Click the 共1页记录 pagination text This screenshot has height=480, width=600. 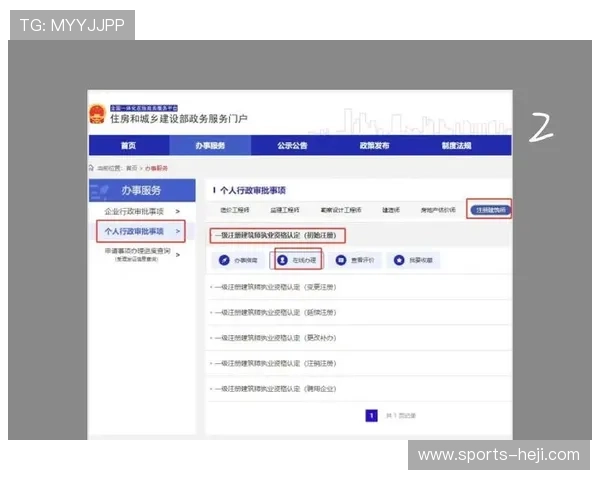point(401,416)
